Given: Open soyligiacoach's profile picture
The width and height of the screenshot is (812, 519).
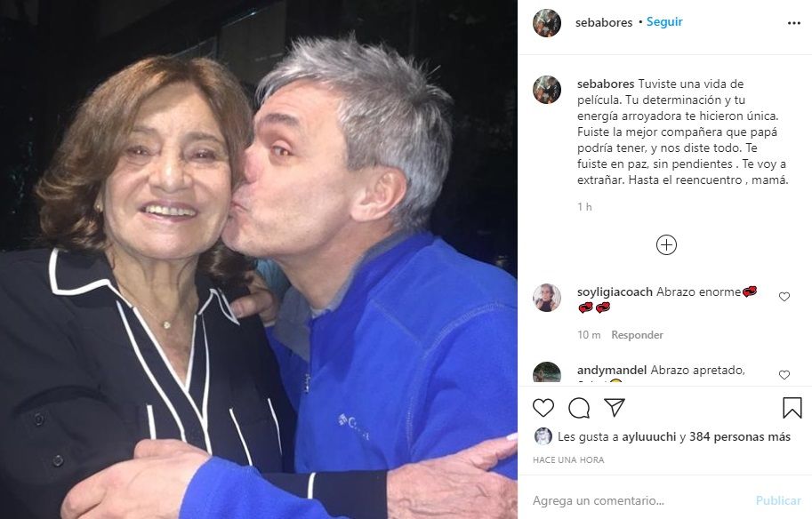Looking at the screenshot, I should click(x=547, y=298).
